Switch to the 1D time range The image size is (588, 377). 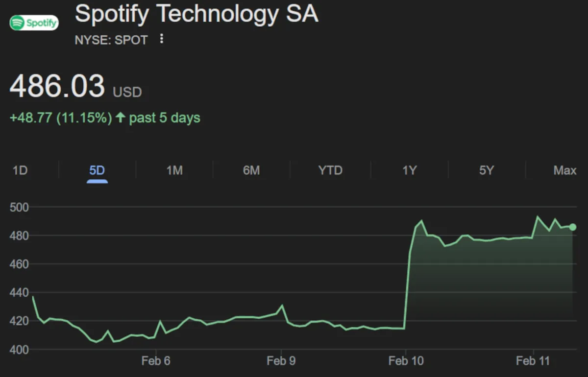(20, 170)
